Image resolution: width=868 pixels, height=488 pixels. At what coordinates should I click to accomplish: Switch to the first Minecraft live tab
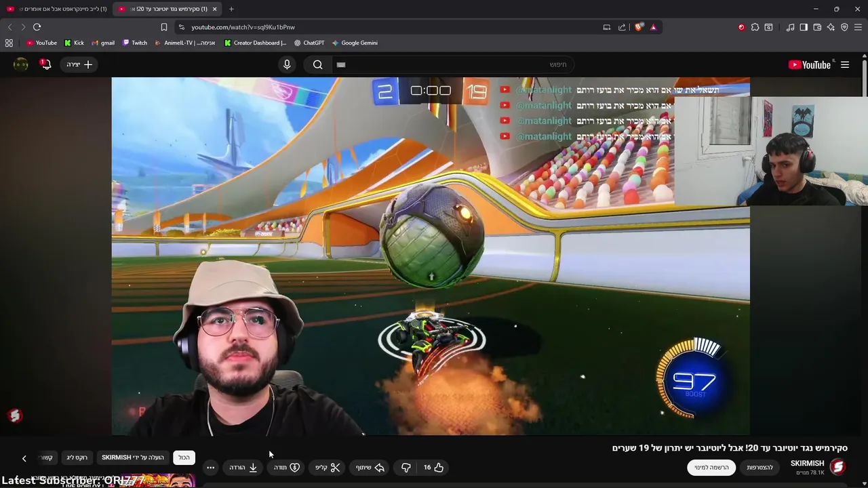coord(56,9)
